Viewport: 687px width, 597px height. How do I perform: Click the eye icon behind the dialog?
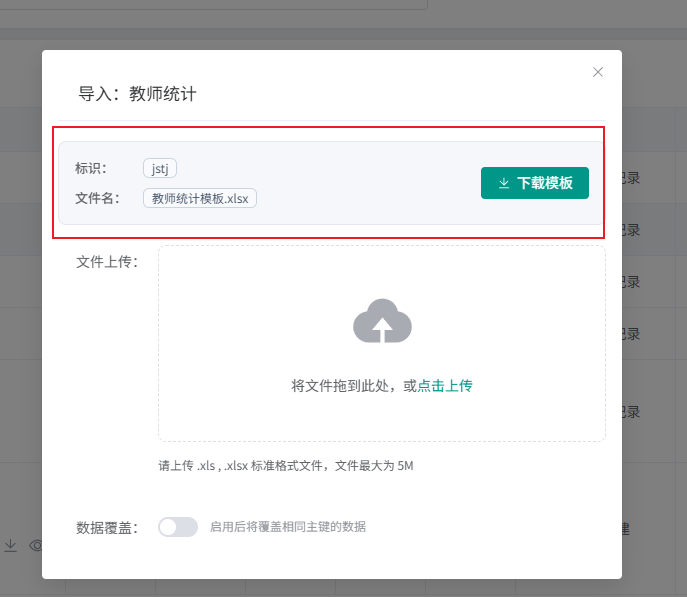click(36, 545)
